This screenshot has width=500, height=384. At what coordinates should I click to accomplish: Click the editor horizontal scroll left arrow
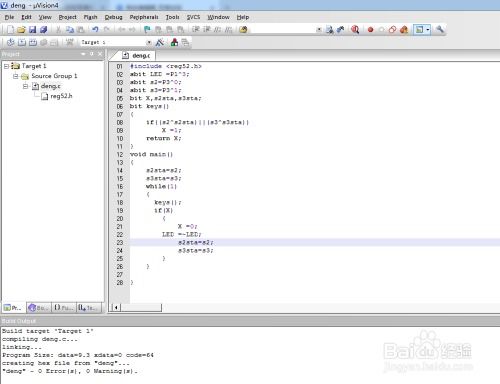pyautogui.click(x=116, y=307)
